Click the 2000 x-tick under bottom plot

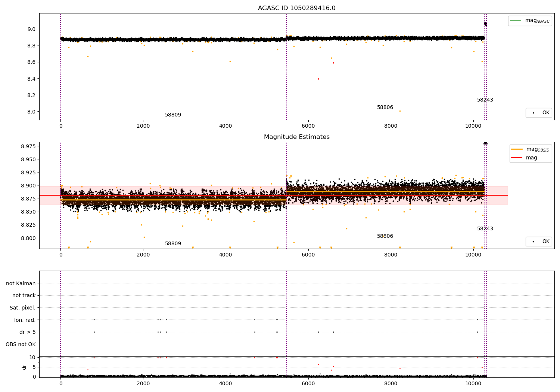[x=143, y=384]
